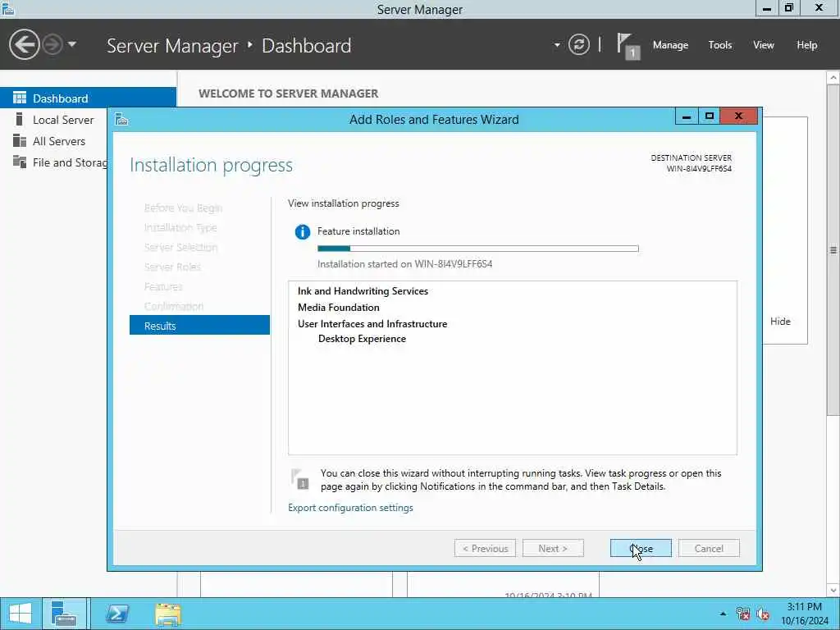Click the Feature installation info icon

click(x=302, y=232)
